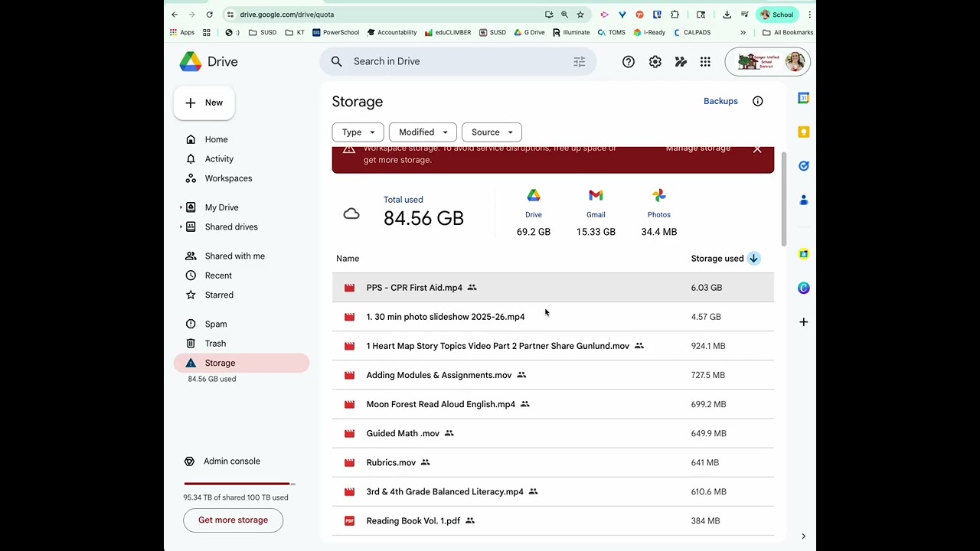Click the PDF icon for Reading Book Vol. 1
The image size is (980, 551).
click(349, 521)
